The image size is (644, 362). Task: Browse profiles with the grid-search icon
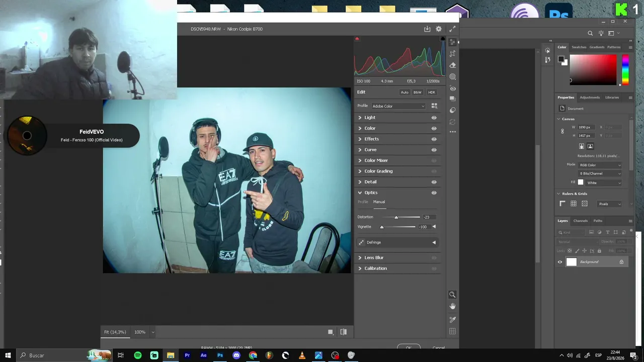pos(434,106)
